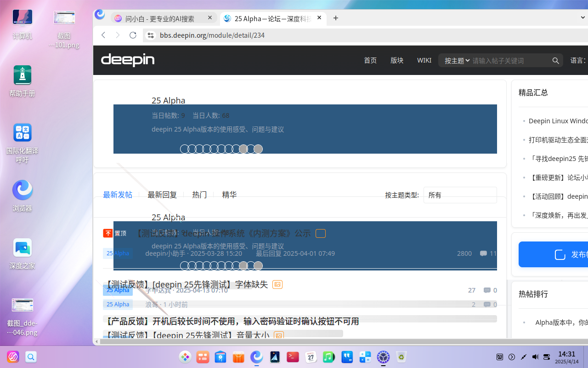Open the music player in the dock
The image size is (588, 368).
coord(329,357)
